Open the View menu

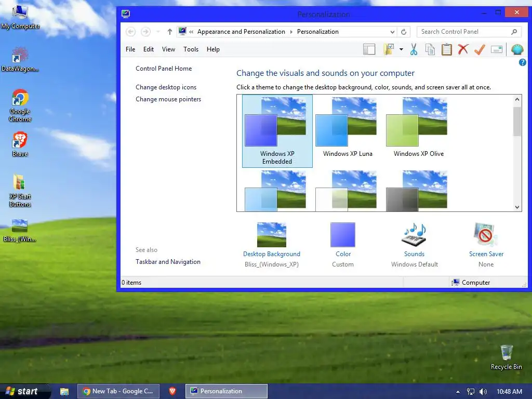click(x=168, y=49)
